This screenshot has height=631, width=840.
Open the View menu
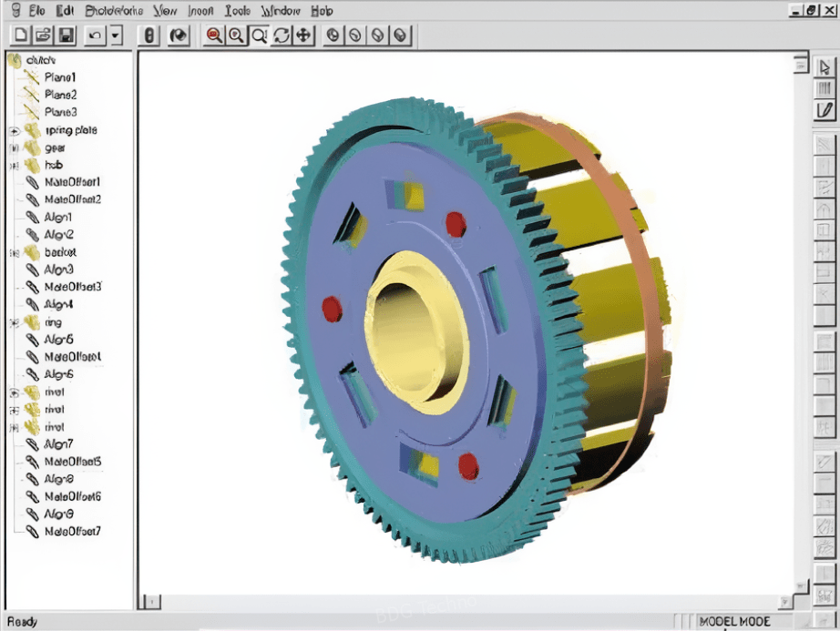[165, 10]
